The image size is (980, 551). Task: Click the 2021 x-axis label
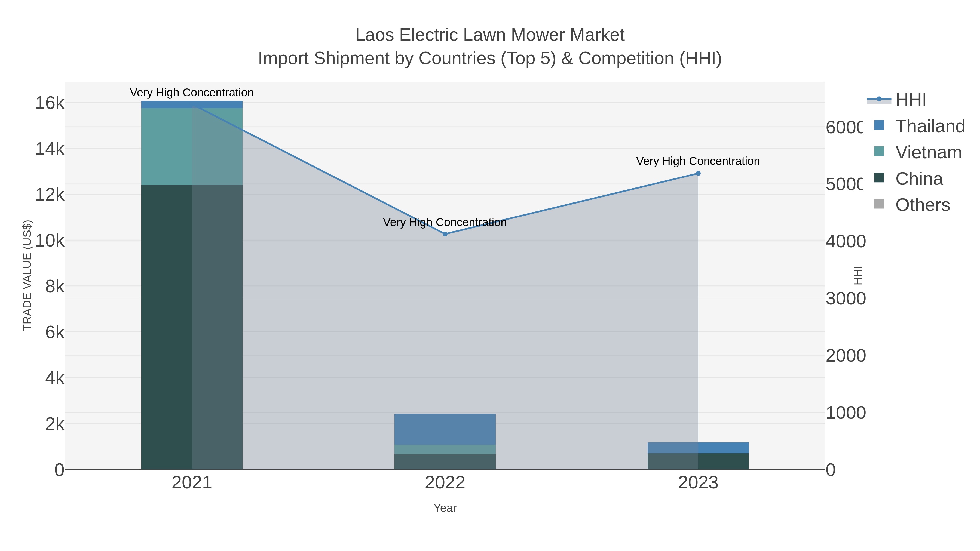192,483
